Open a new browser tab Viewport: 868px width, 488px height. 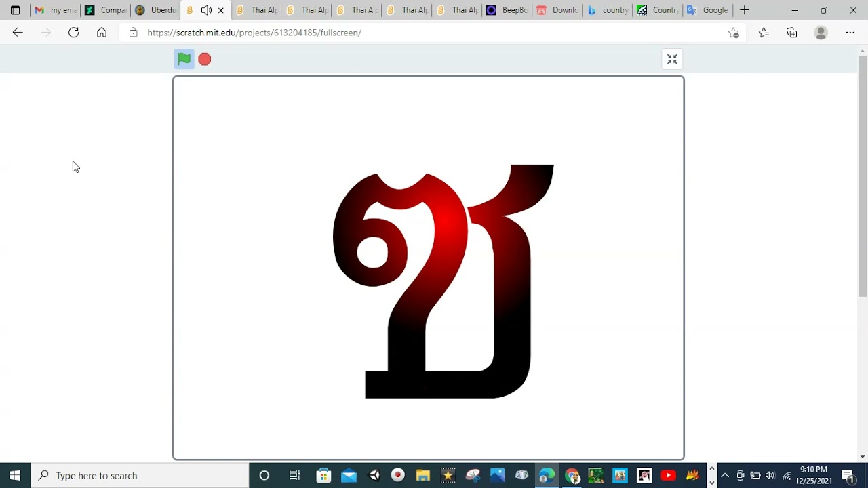[744, 10]
